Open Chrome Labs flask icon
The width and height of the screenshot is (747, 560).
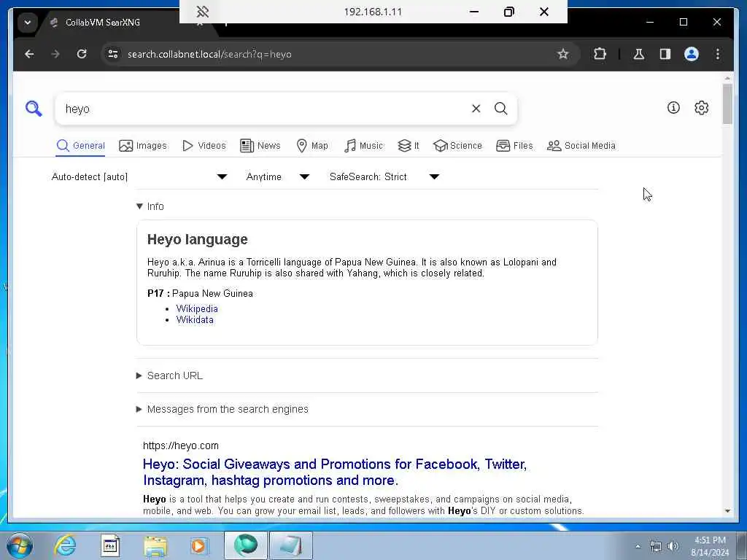(x=638, y=54)
